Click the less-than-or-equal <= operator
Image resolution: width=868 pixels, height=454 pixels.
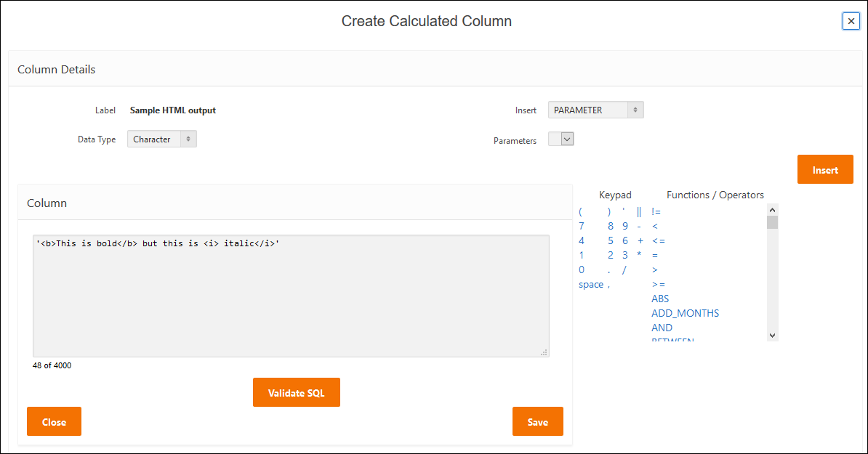[659, 240]
